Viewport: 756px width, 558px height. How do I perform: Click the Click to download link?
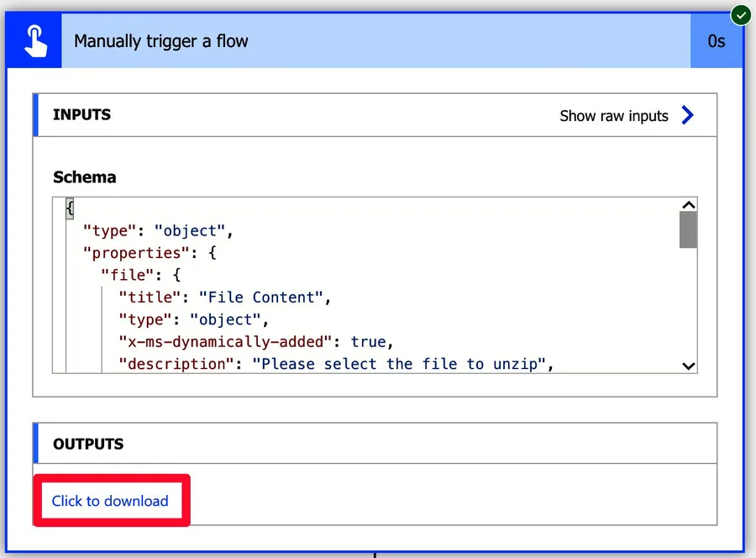coord(110,501)
